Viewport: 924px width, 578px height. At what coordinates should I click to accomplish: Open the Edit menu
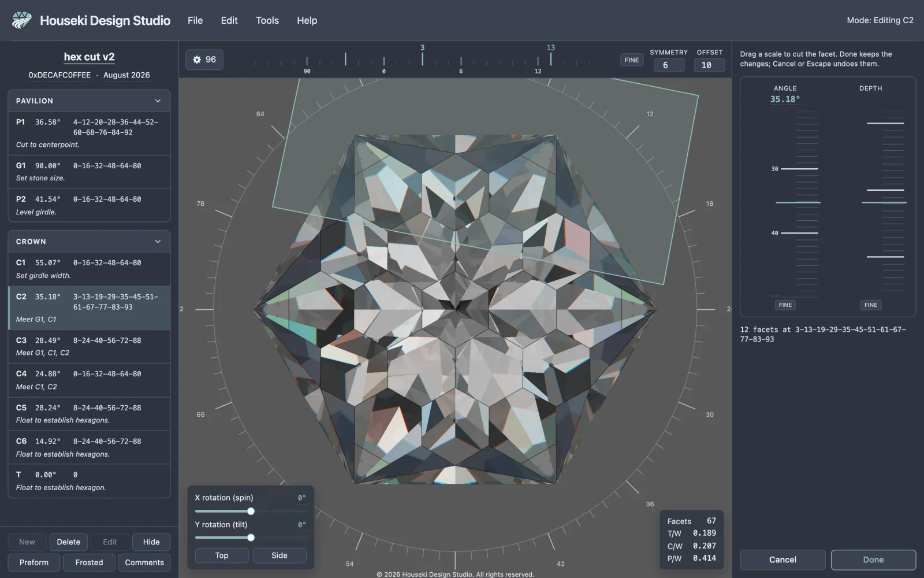pos(229,20)
